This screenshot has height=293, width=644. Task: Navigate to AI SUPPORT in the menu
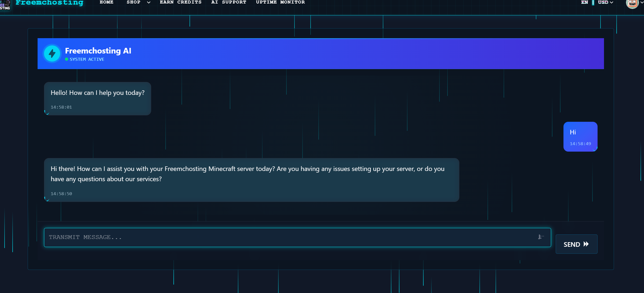228,2
